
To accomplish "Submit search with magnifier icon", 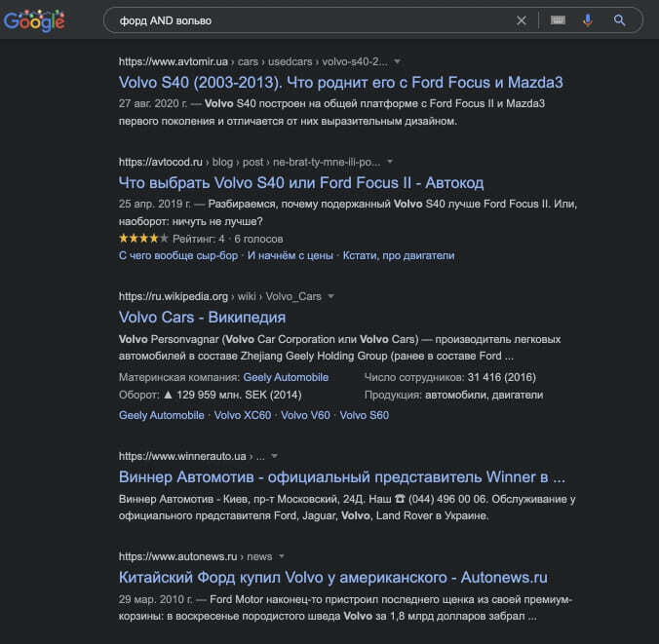I will point(619,20).
